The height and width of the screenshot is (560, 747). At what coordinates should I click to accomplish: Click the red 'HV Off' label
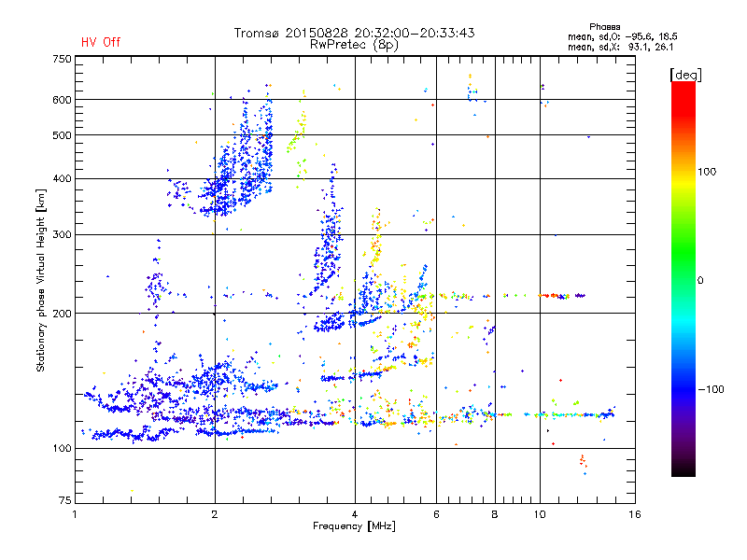click(x=101, y=42)
